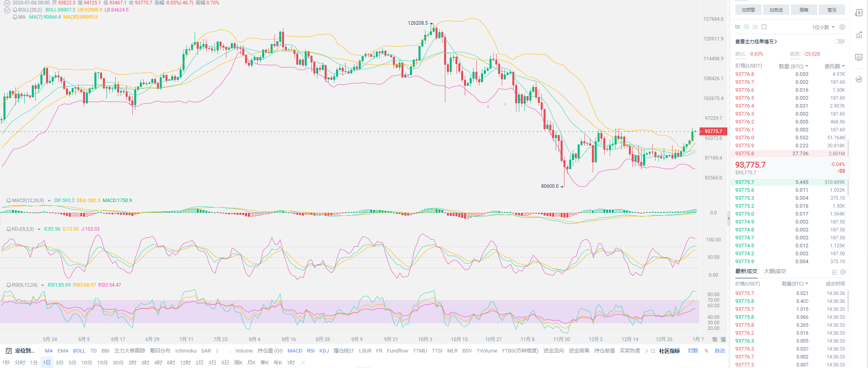Show only buy orders in the order book
The image size is (868, 368).
[746, 27]
